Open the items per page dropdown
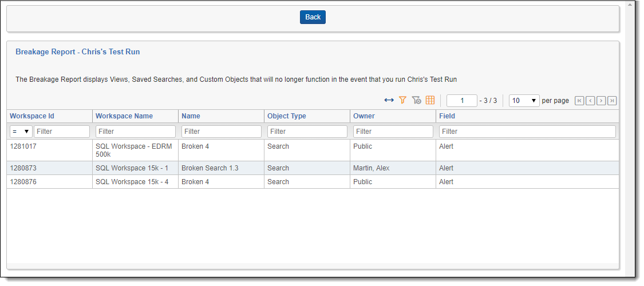Screen dimensions: 644x286 tap(524, 101)
